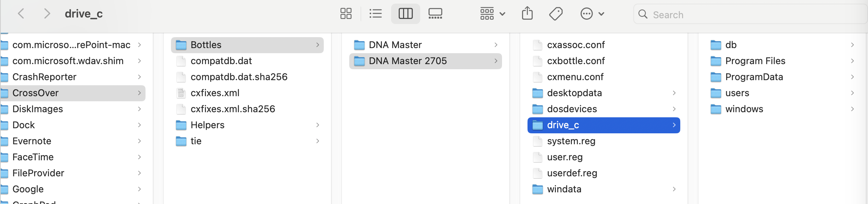Open the DNA Master folder

coord(395,45)
